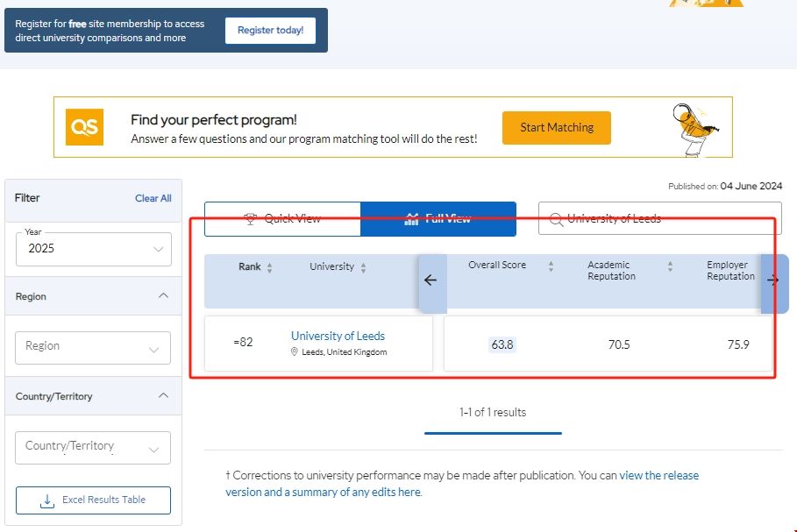This screenshot has height=532, width=797.
Task: Open the Country/Territory dropdown
Action: [93, 447]
